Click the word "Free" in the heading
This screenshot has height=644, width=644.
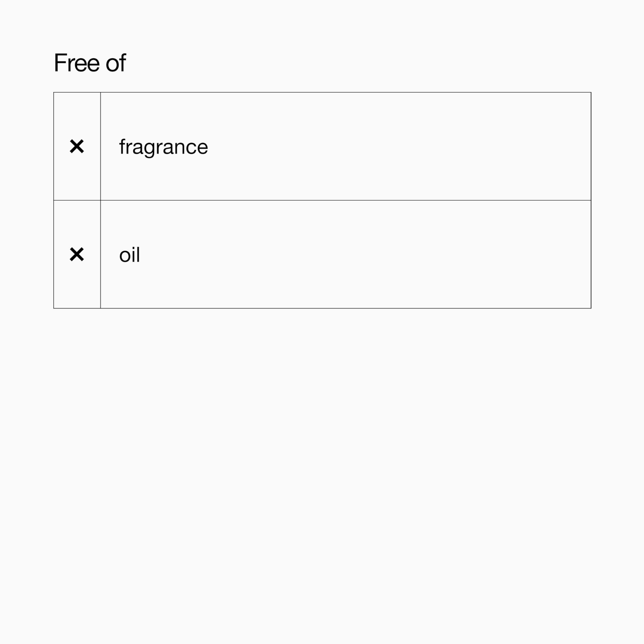pos(77,63)
